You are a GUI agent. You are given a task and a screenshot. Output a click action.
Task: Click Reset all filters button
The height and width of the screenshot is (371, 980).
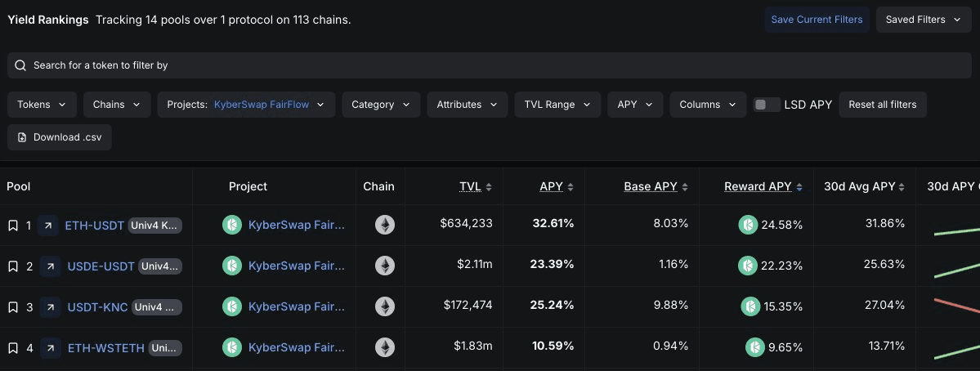883,105
